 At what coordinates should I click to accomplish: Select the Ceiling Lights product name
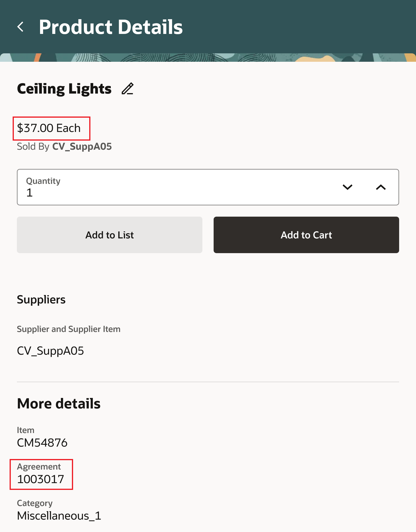(64, 89)
